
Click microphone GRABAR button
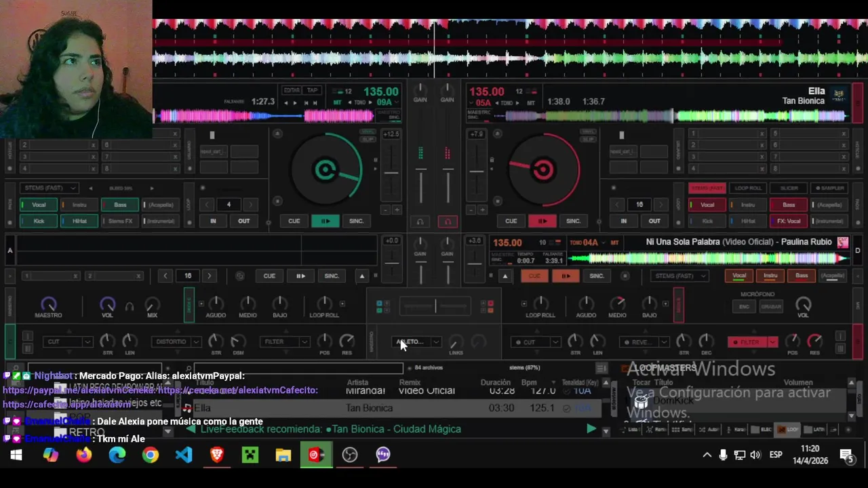771,307
